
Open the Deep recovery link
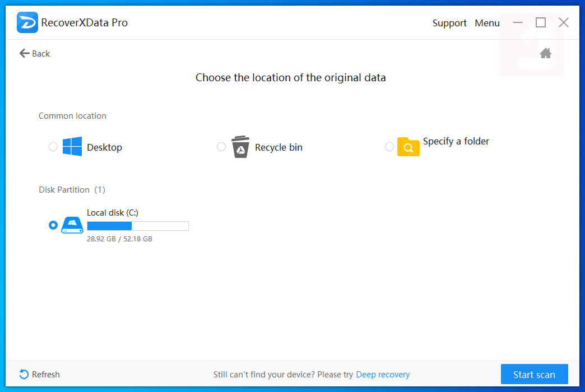[x=383, y=375]
